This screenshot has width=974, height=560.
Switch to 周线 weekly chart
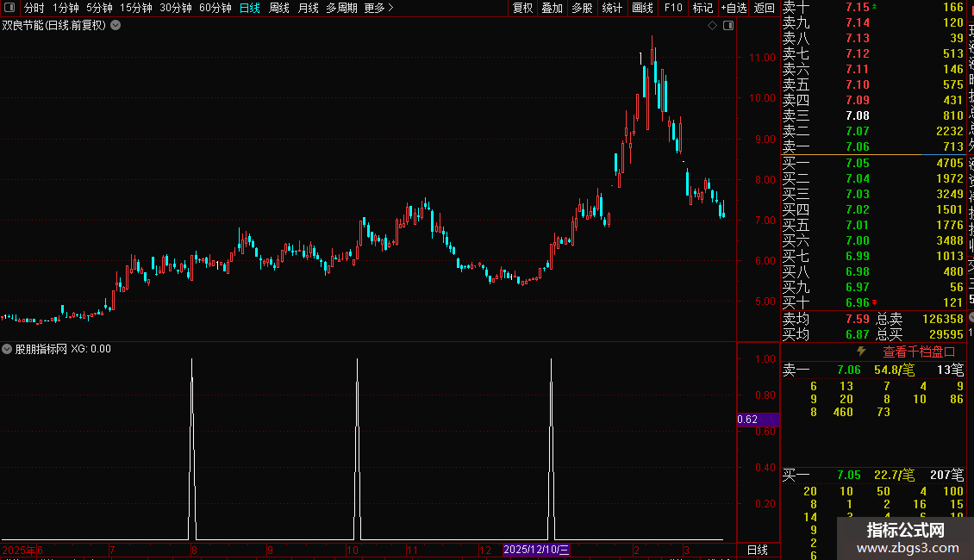[x=279, y=8]
